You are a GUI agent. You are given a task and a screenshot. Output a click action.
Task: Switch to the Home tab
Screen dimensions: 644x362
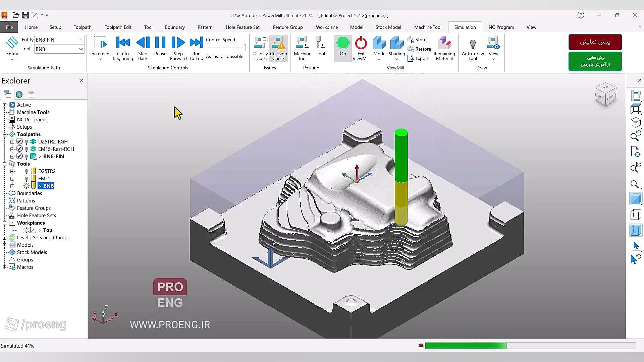(x=31, y=27)
